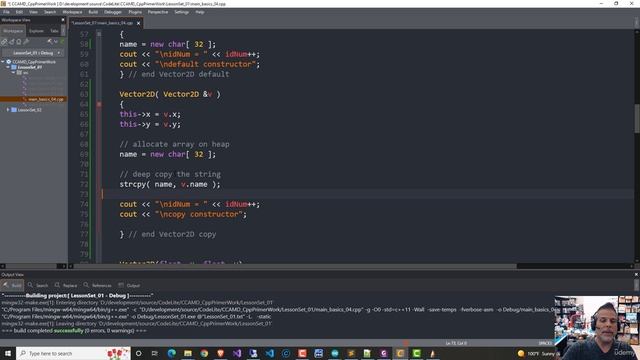Launch Google Chrome from the taskbar
This screenshot has width=640, height=360.
(x=204, y=353)
